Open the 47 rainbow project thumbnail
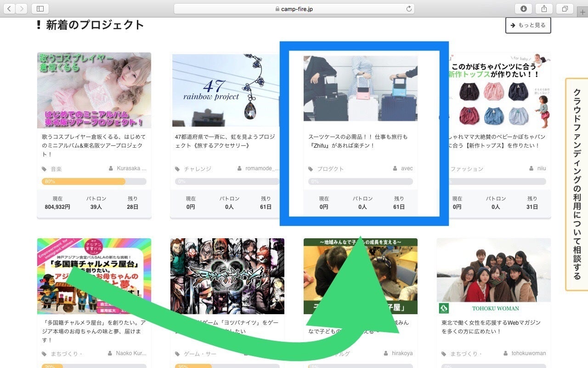Image resolution: width=588 pixels, height=368 pixels. pyautogui.click(x=226, y=90)
